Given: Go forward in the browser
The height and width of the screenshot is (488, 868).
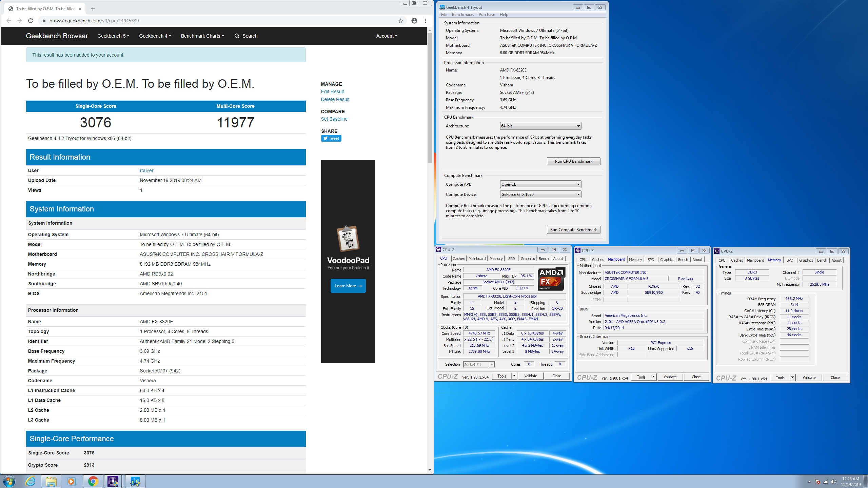Looking at the screenshot, I should [20, 21].
